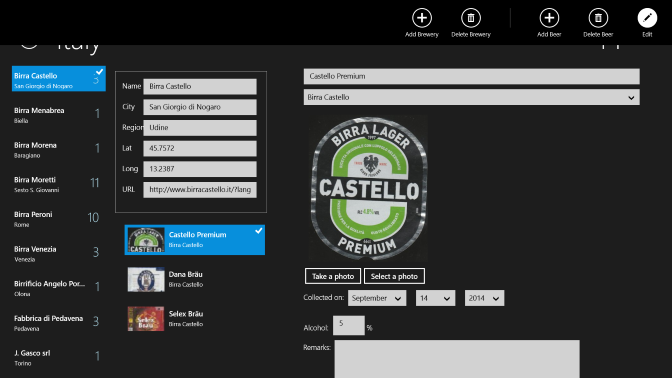Click the Take a photo button
Screen dimensions: 672x378
(333, 276)
